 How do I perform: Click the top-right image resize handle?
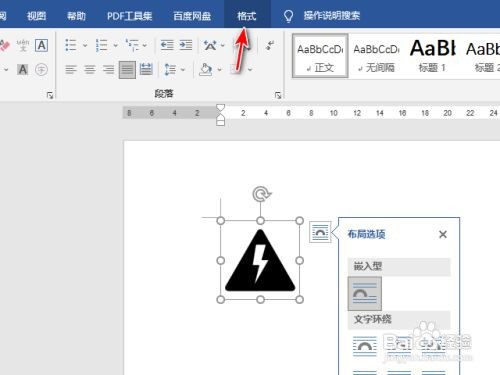coord(299,221)
